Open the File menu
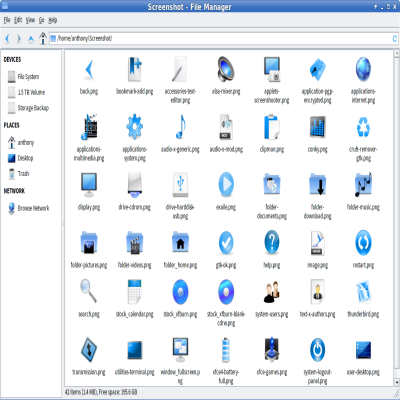The height and width of the screenshot is (400, 400). [x=7, y=20]
